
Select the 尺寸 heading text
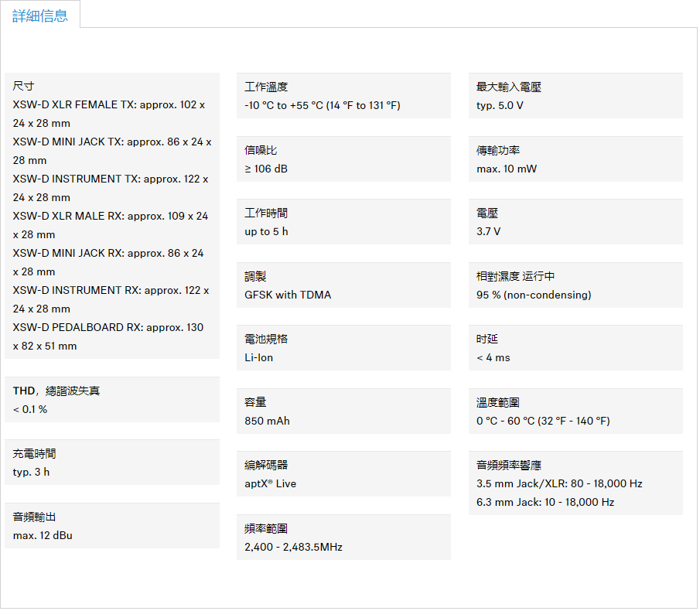coord(24,86)
